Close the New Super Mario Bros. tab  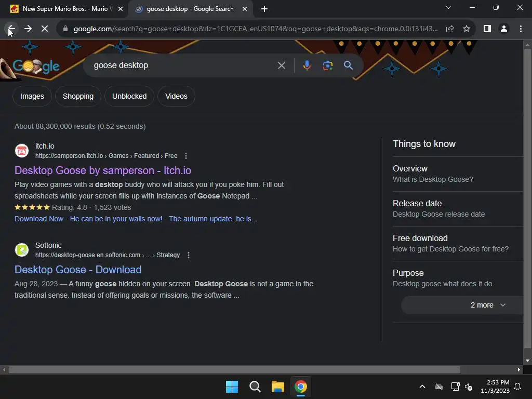[x=120, y=9]
